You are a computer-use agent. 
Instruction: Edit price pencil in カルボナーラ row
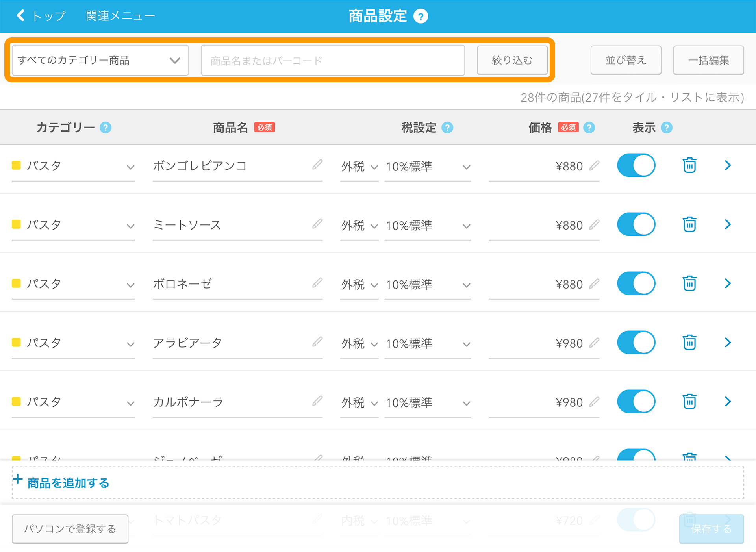(x=594, y=402)
